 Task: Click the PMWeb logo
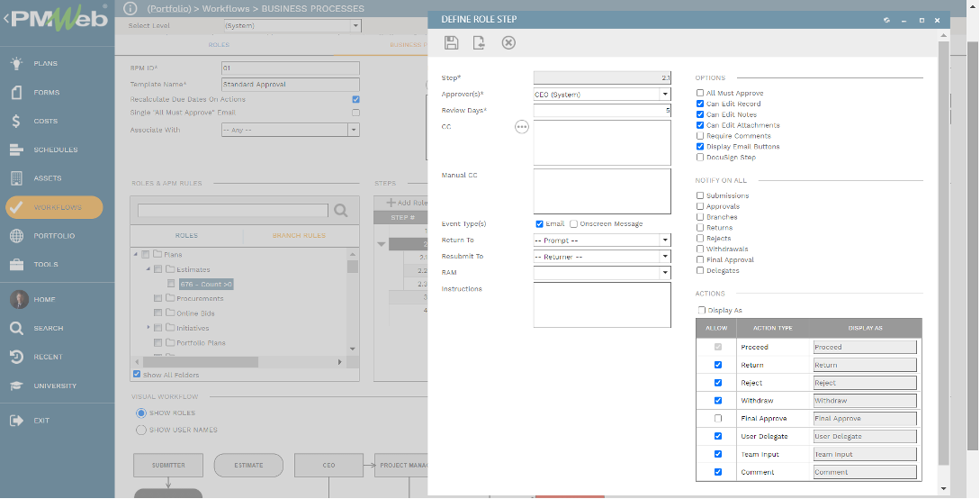click(58, 19)
